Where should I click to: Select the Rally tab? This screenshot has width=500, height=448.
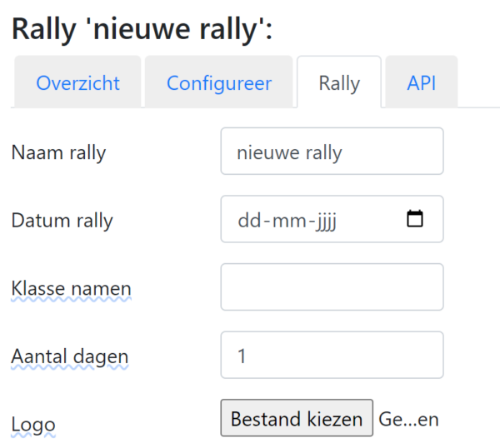pos(339,83)
